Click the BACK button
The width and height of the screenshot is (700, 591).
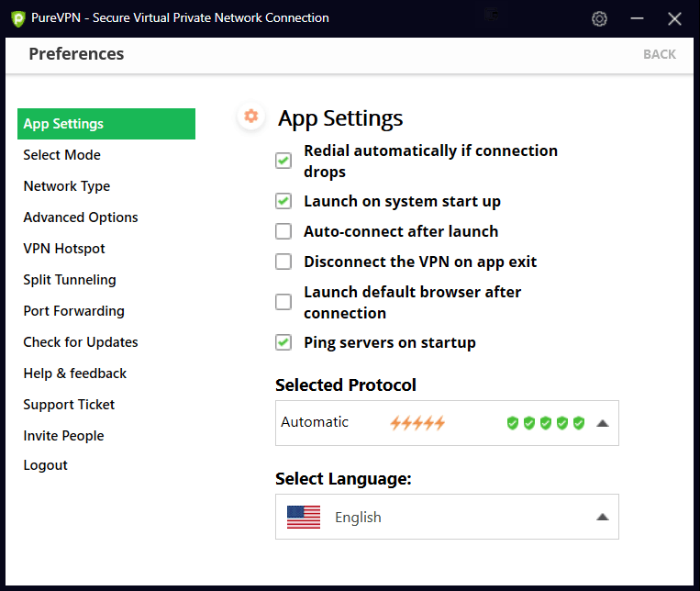pos(659,54)
